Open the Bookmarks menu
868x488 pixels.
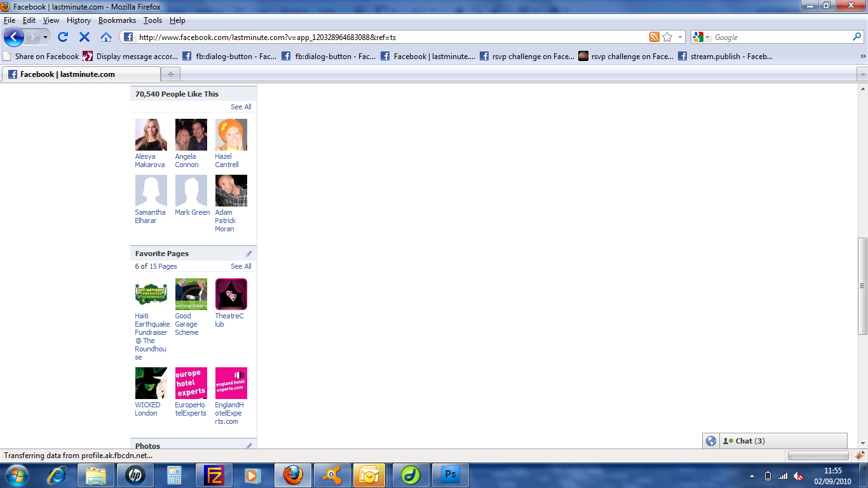(x=117, y=20)
